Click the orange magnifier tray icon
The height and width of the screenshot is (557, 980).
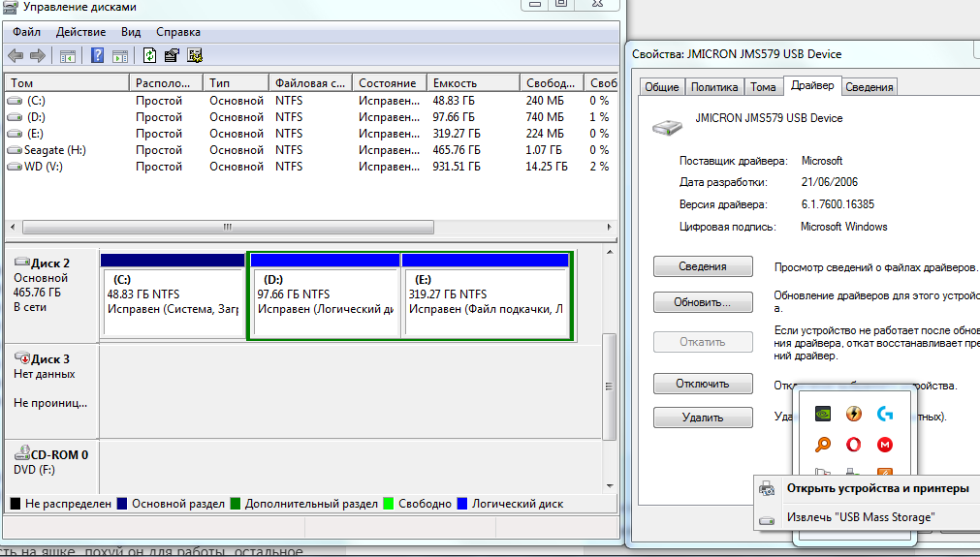[x=823, y=445]
